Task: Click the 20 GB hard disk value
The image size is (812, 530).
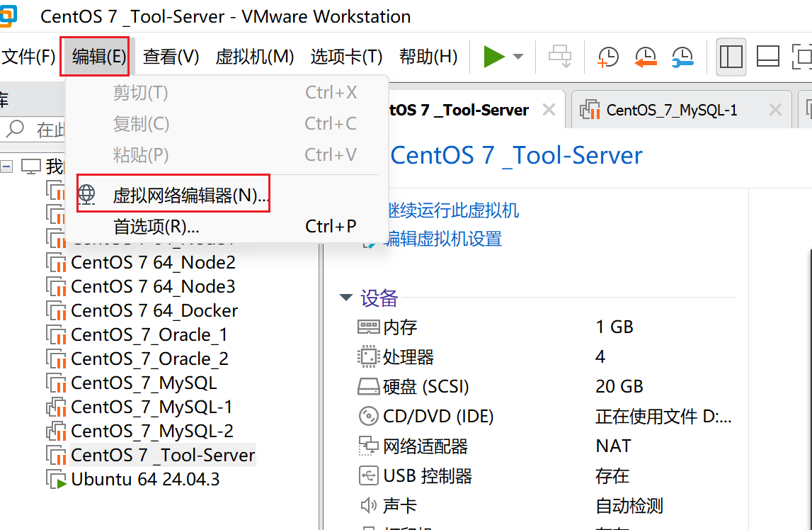Action: 619,386
